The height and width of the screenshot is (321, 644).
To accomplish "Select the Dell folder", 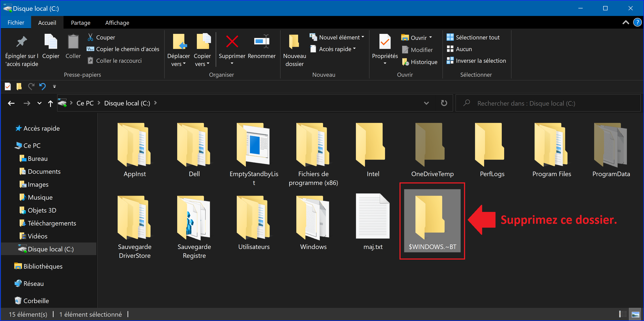I will tap(194, 149).
